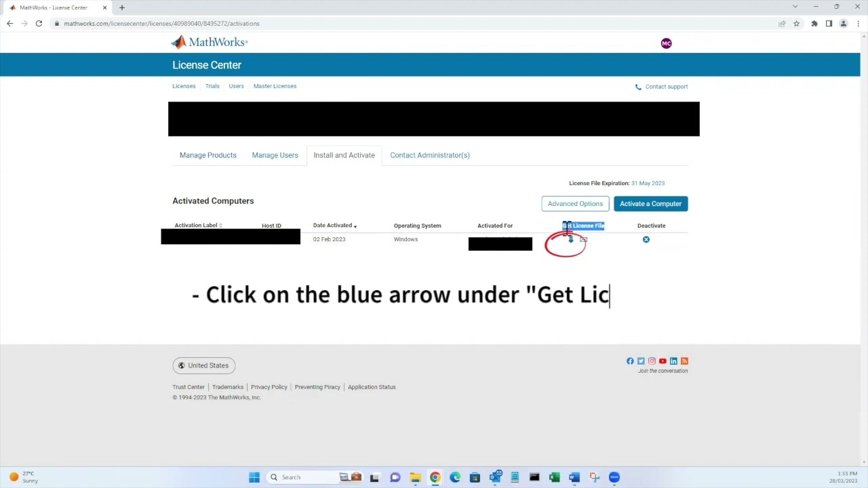
Task: Open weather widget showing Sunny
Action: coord(22,477)
